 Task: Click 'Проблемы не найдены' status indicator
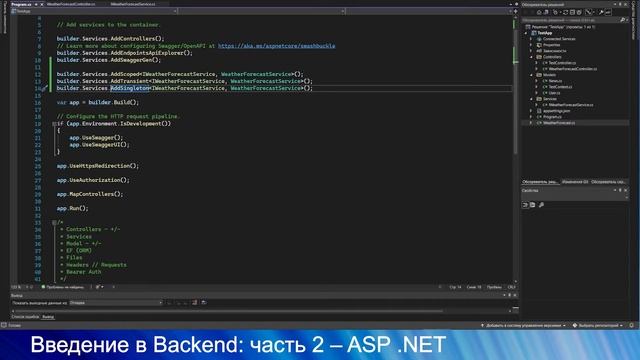pyautogui.click(x=62, y=287)
